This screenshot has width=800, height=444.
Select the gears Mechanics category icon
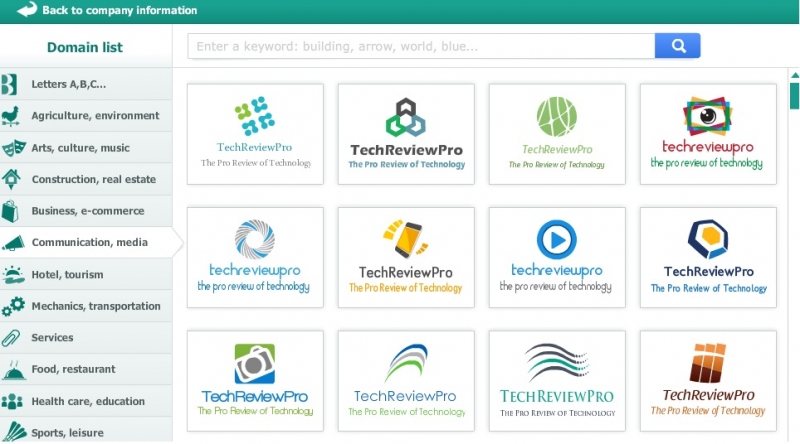(x=13, y=306)
